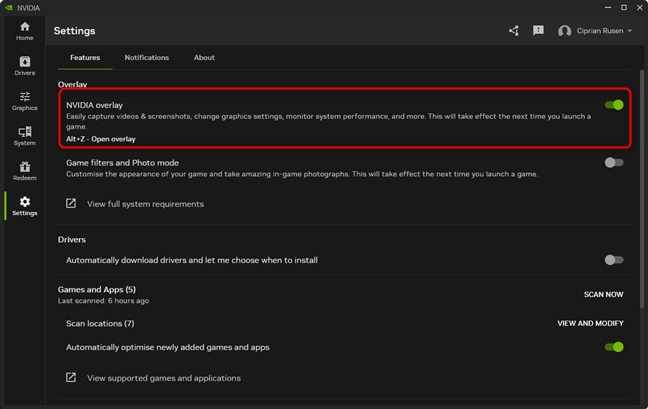The height and width of the screenshot is (409, 648).
Task: Open View supported games and applications
Action: tap(164, 378)
